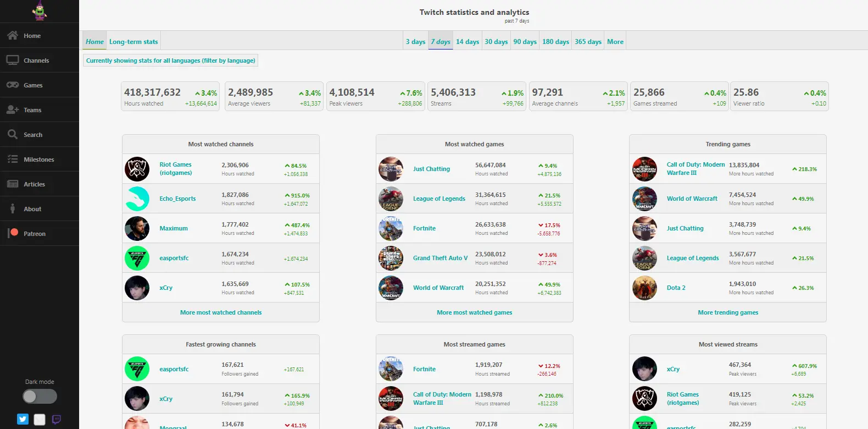Open the More time periods menu
The image size is (868, 429).
[x=615, y=41]
